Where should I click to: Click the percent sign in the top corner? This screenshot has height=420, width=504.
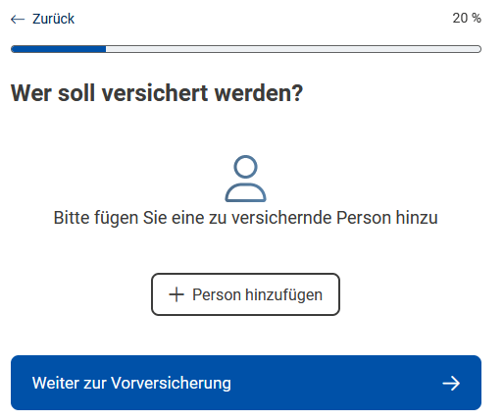477,18
